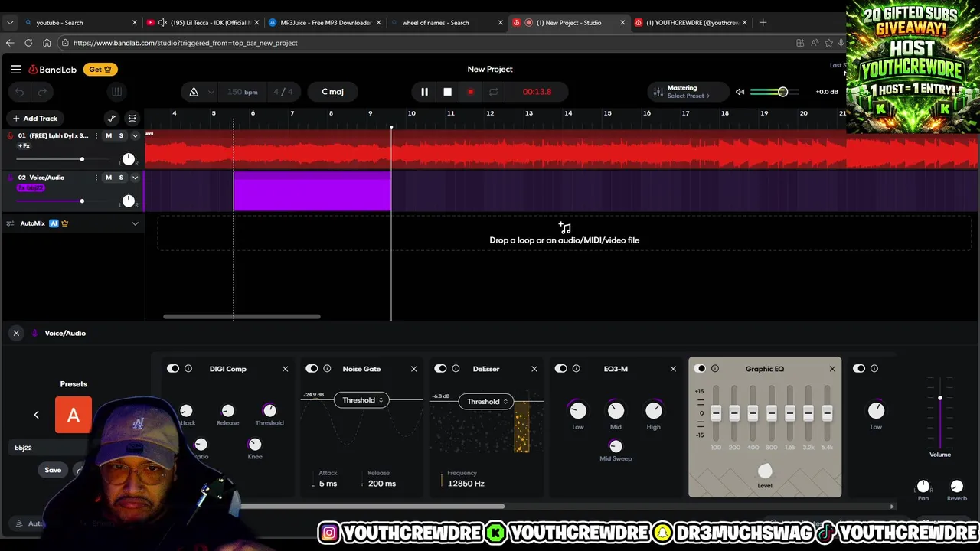Mute track 01 with M button
Screen dimensions: 980x551
coord(109,135)
